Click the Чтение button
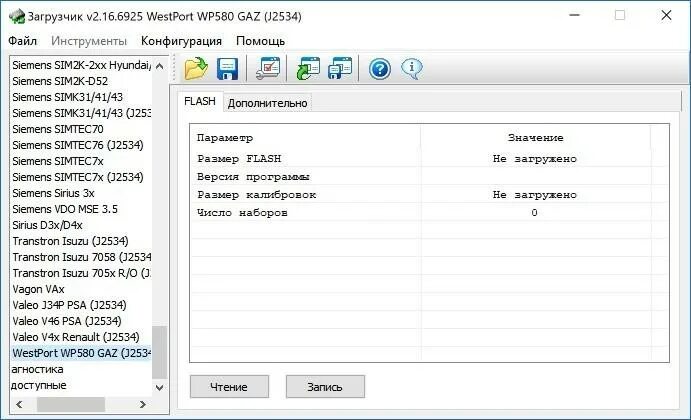 point(229,387)
